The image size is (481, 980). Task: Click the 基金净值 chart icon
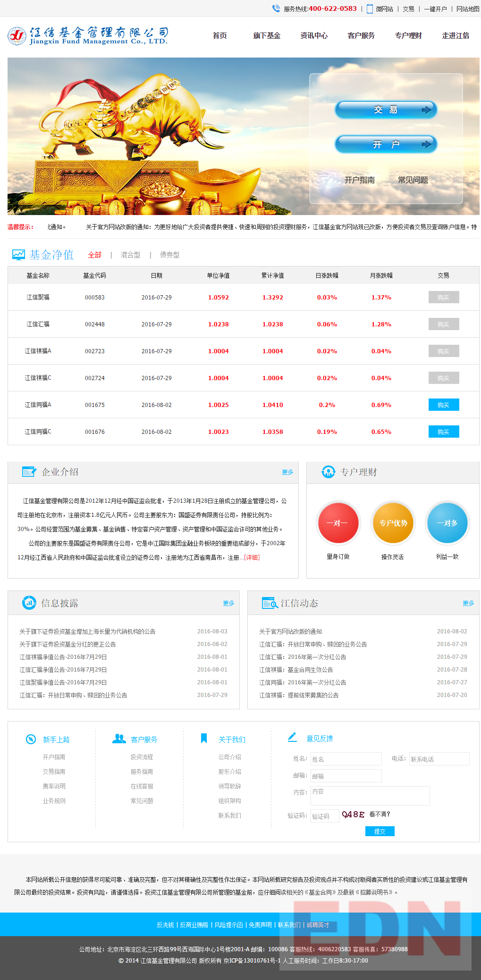click(x=18, y=255)
